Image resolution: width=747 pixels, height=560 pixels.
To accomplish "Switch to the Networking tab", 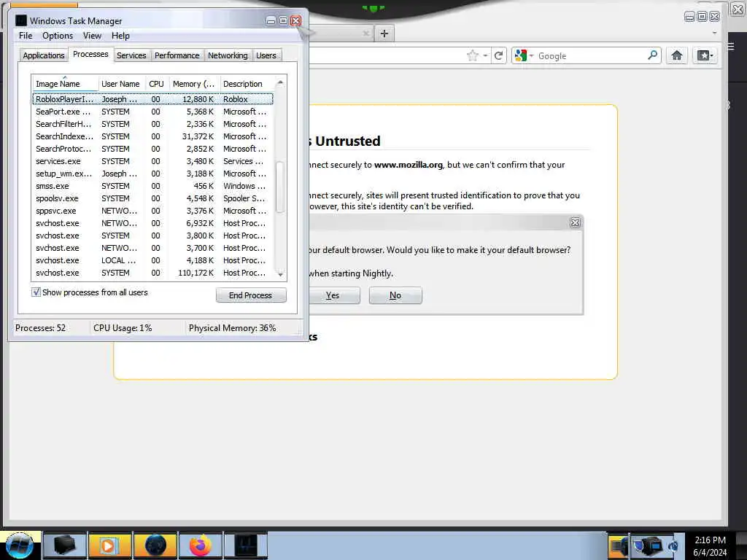I will click(x=228, y=55).
